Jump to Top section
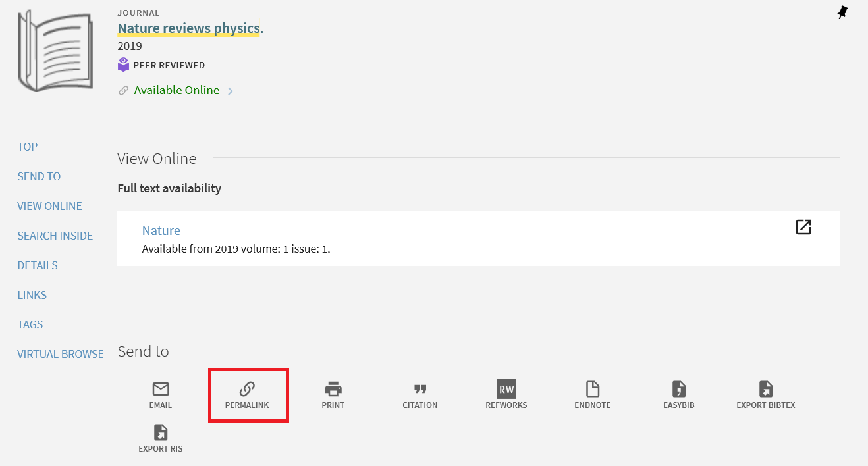The width and height of the screenshot is (868, 466). pyautogui.click(x=28, y=147)
